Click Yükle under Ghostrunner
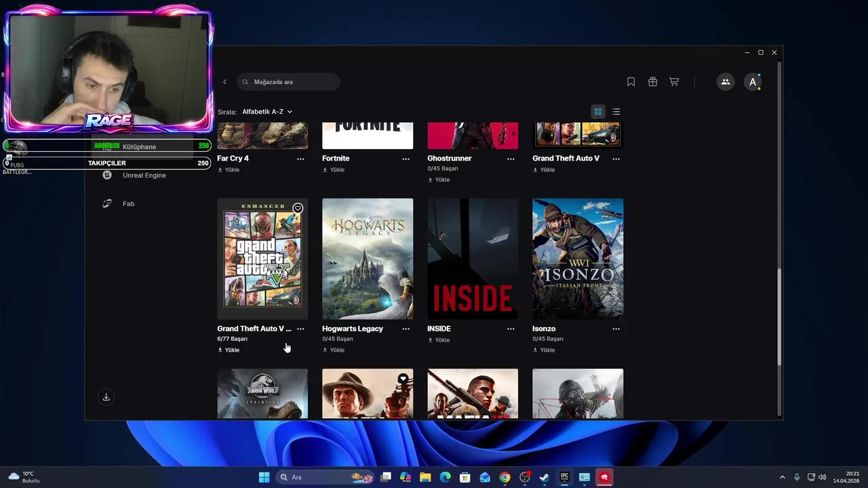868x488 pixels. pos(439,180)
